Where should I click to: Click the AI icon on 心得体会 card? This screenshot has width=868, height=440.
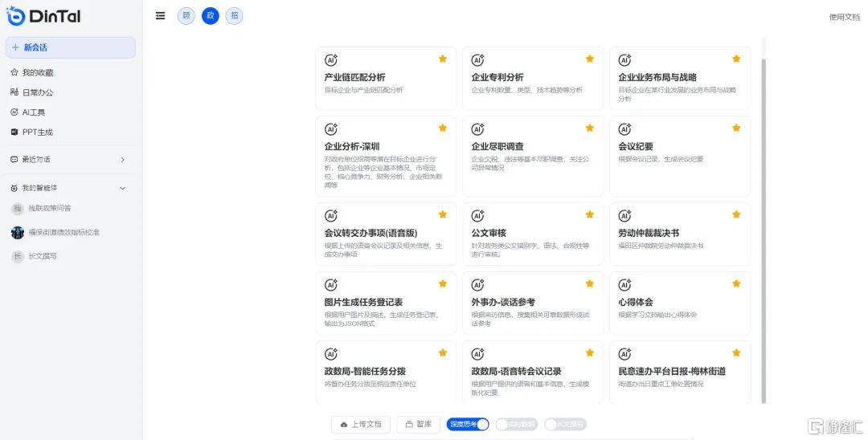click(625, 285)
